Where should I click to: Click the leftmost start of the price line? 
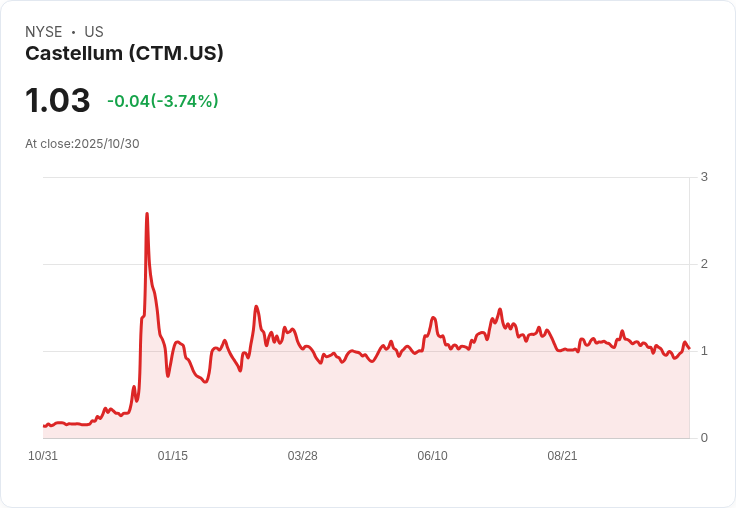click(44, 426)
